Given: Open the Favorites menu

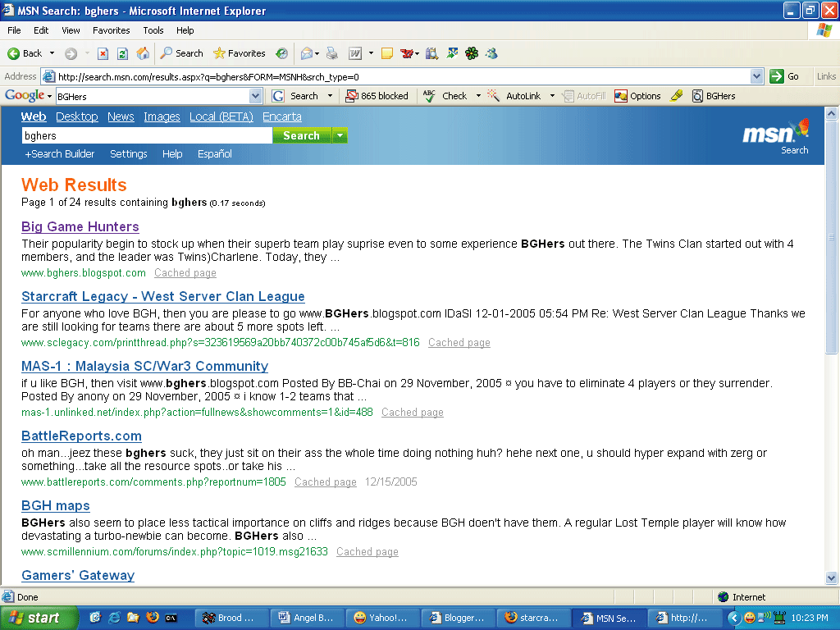Looking at the screenshot, I should click(x=112, y=30).
